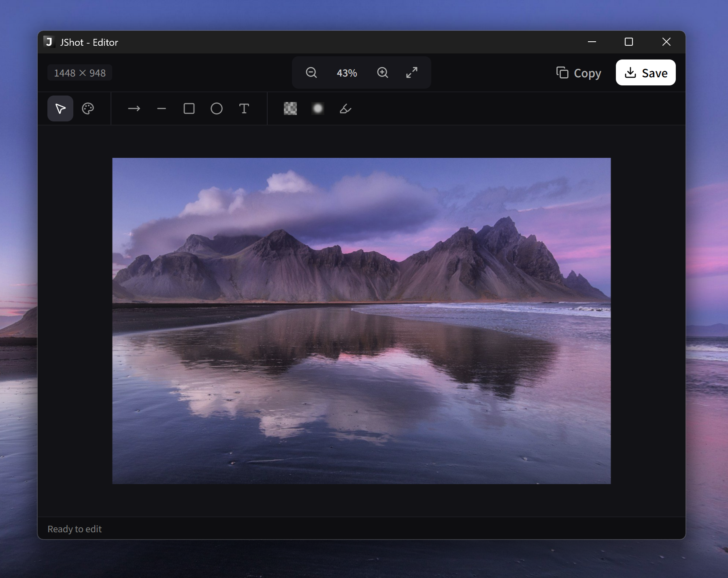Click the JShot logo in the title bar

49,42
